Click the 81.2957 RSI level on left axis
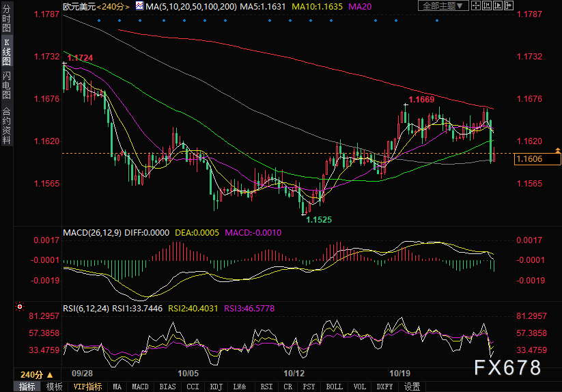This screenshot has width=562, height=392. (44, 316)
